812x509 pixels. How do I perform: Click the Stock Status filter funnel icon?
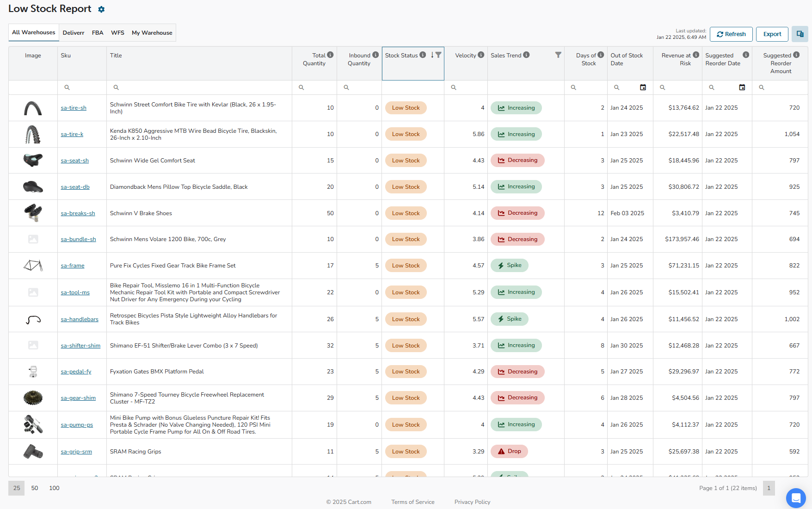(x=438, y=55)
